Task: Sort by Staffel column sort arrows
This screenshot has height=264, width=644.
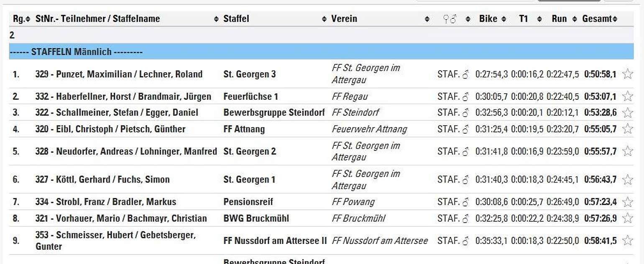Action: coord(324,19)
